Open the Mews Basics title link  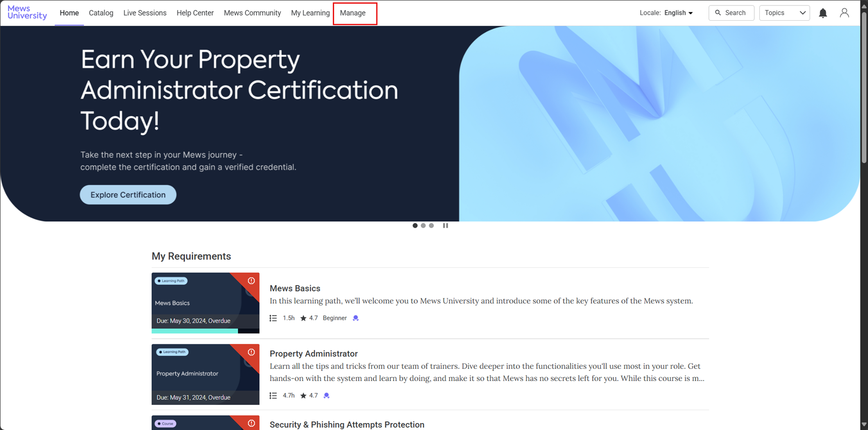click(295, 288)
